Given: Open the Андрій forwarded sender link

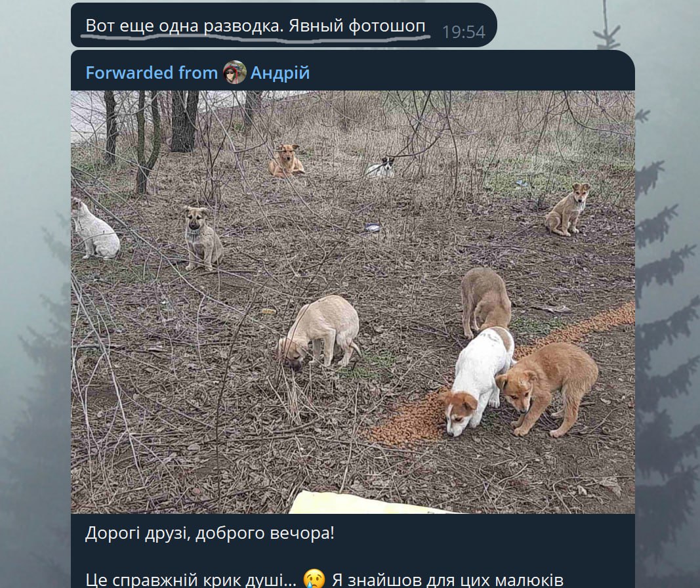Looking at the screenshot, I should 279,73.
